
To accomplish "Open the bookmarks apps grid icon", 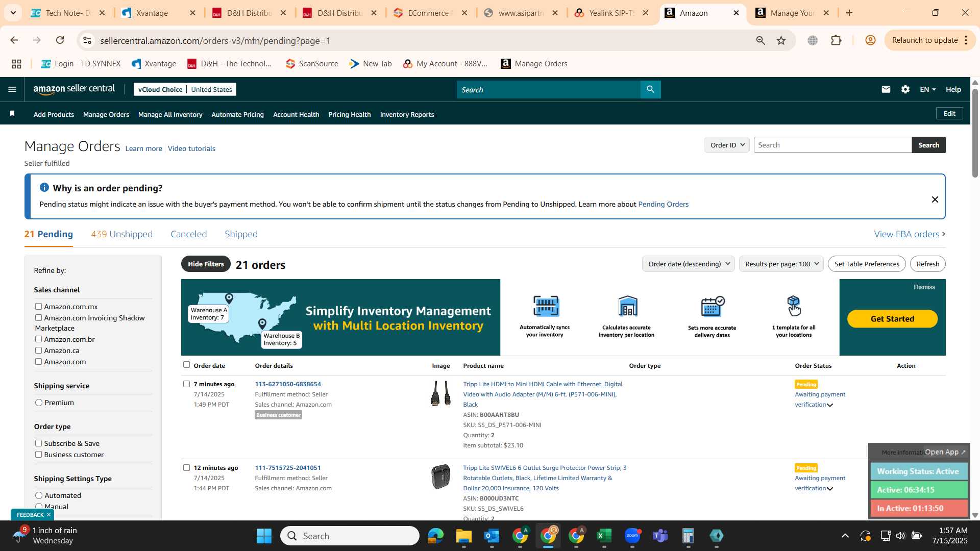I will coord(16,64).
